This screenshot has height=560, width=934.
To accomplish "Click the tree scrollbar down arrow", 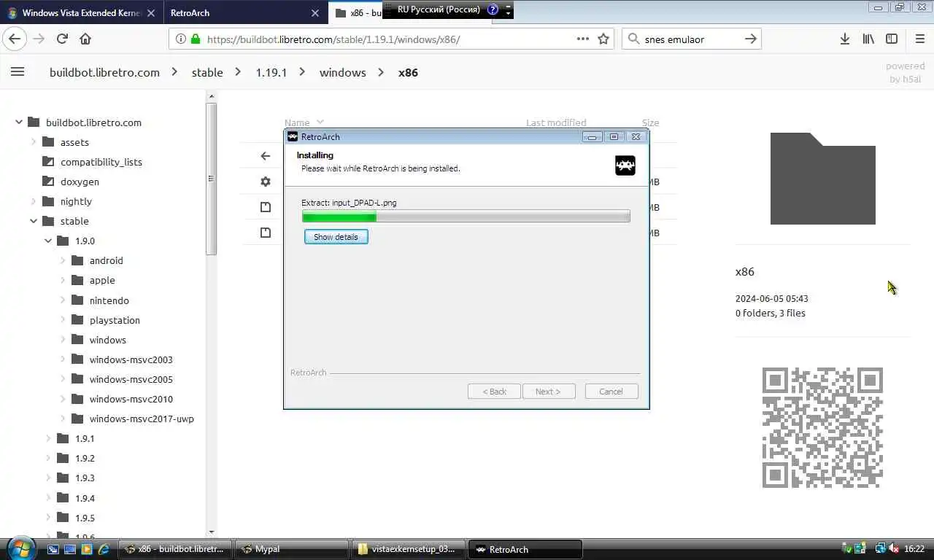I will [x=212, y=532].
